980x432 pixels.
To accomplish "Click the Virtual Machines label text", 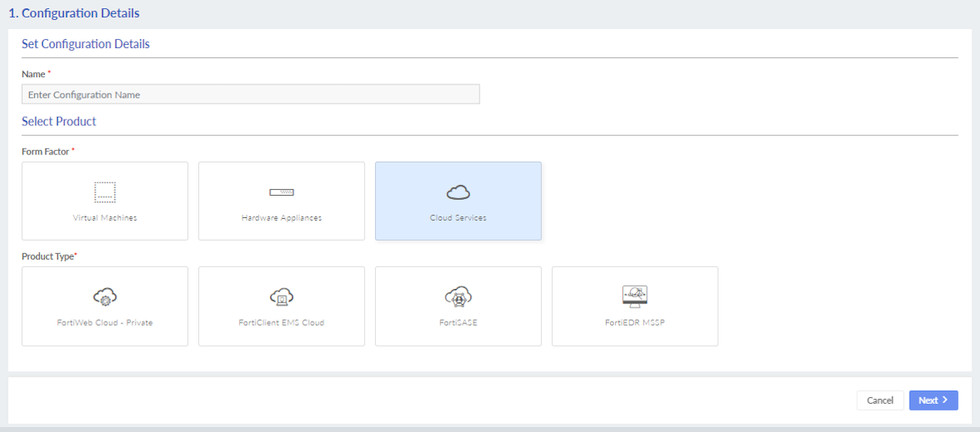I will [x=105, y=218].
